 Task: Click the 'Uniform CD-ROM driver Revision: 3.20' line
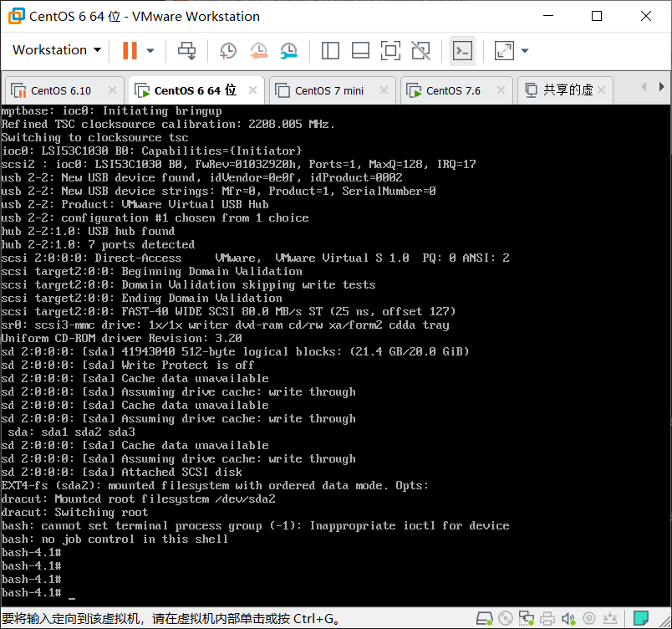[x=122, y=338]
